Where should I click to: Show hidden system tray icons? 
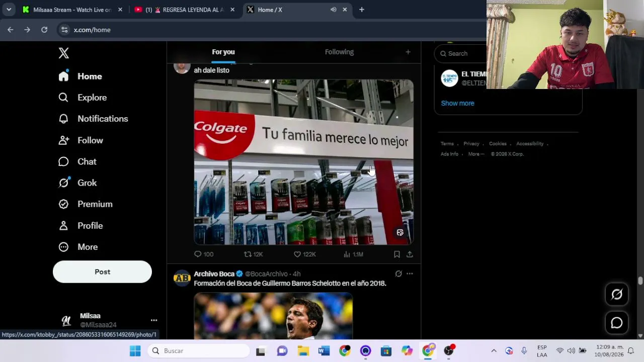pos(494,351)
